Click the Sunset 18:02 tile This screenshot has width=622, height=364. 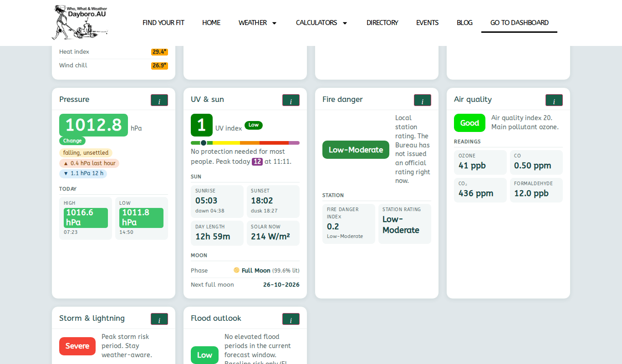click(x=273, y=202)
